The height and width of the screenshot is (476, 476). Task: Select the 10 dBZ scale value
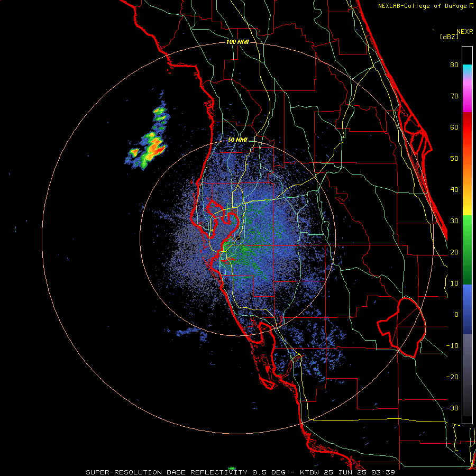pos(454,283)
